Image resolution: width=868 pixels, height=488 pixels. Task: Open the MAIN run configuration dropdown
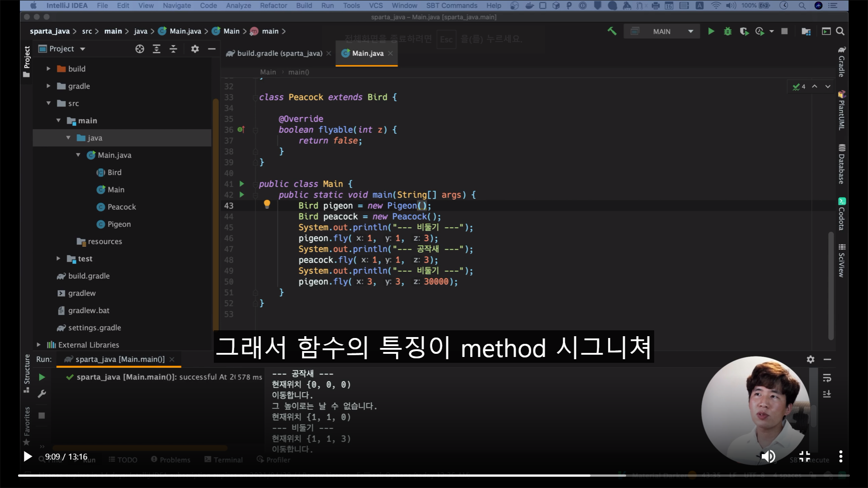click(662, 31)
